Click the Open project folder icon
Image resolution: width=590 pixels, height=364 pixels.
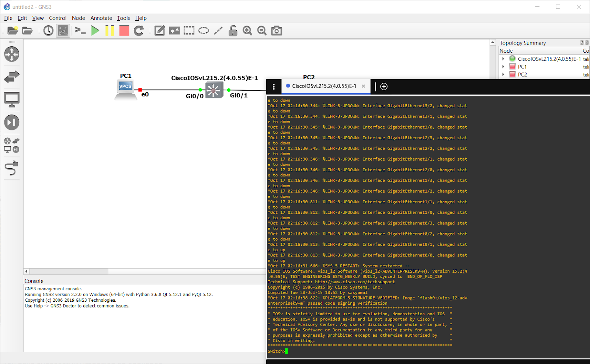(x=27, y=31)
